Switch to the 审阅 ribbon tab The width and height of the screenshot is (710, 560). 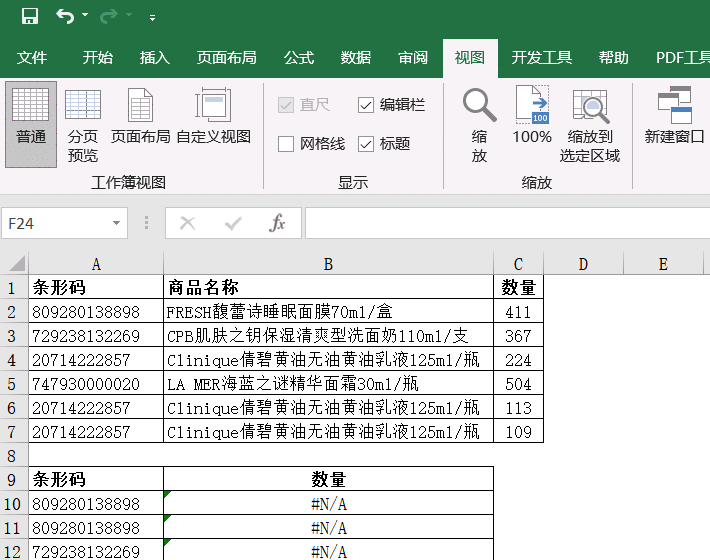(x=413, y=58)
